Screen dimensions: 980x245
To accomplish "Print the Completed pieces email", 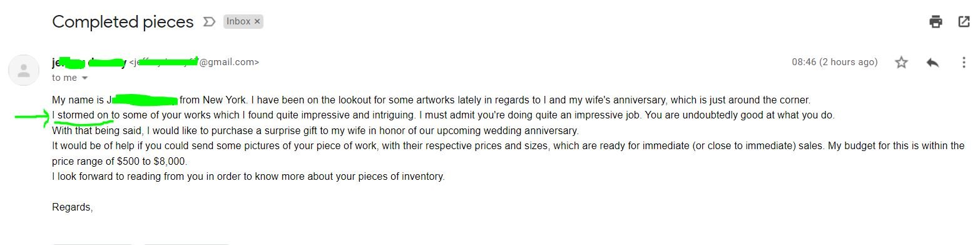I will point(936,22).
